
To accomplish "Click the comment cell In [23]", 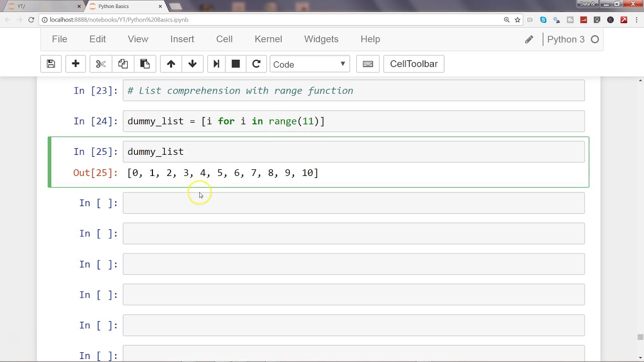I will point(354,90).
